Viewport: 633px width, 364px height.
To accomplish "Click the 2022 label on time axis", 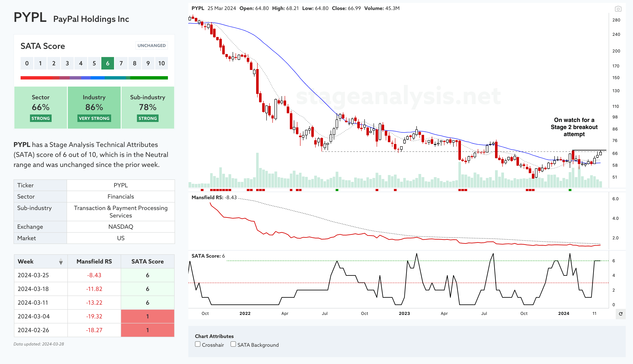I will (245, 313).
